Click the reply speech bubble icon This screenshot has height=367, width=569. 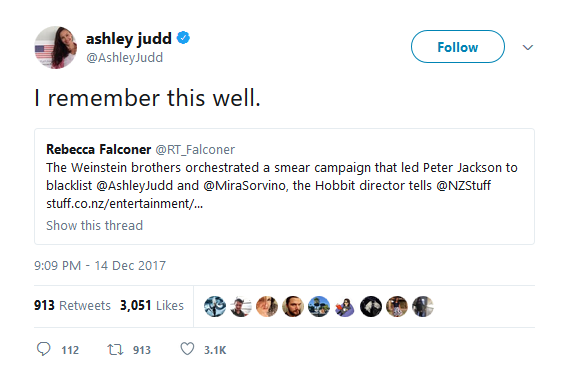(44, 349)
